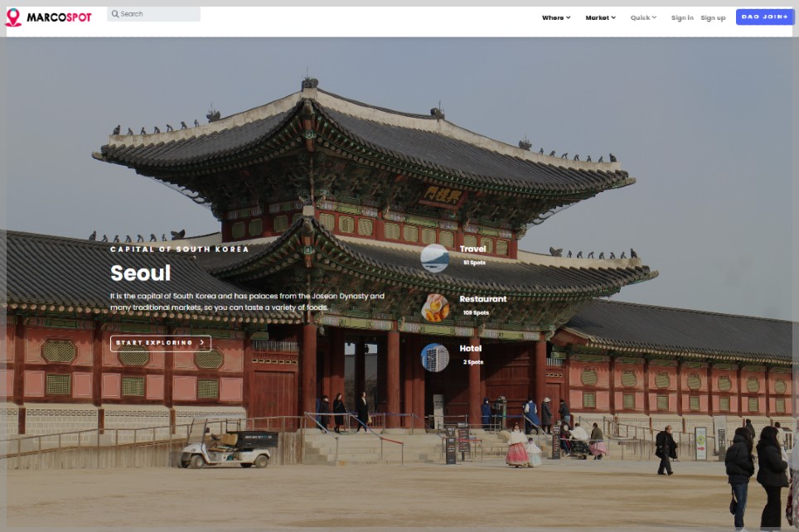Open the Restaurant food image icon

(434, 307)
